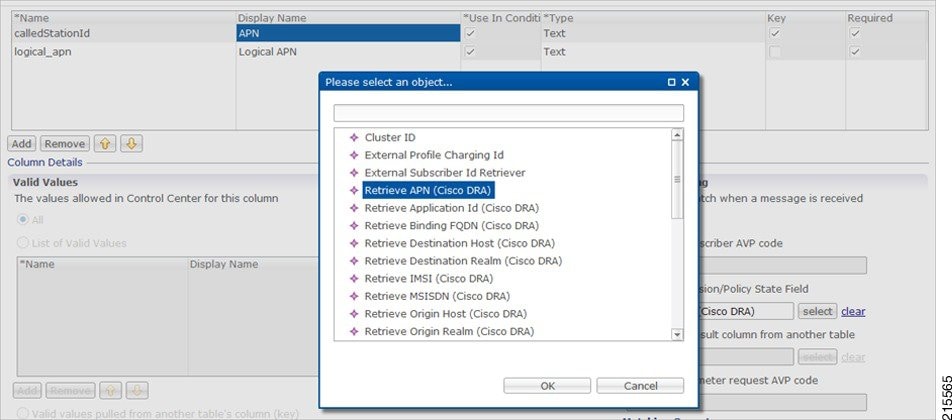The width and height of the screenshot is (952, 420).
Task: Click disabled up arrow under Valid Values
Action: point(110,390)
